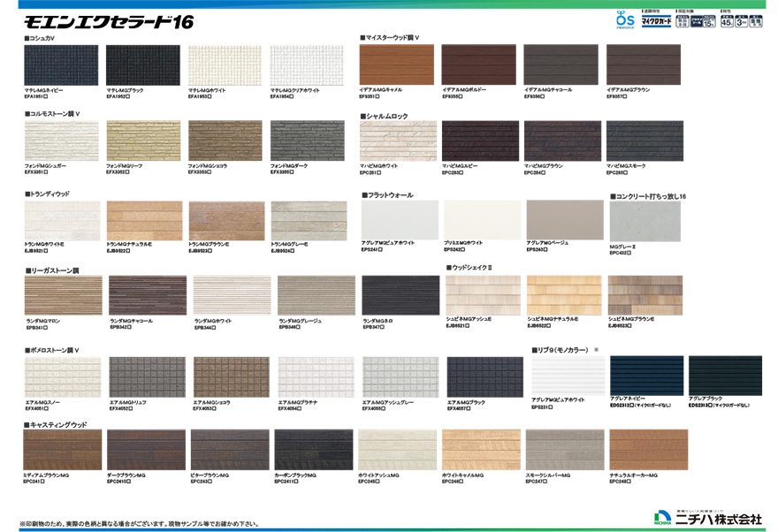This screenshot has height=532, width=778.
Task: Pick the エアルMGスノー tile sample
Action: tap(63, 377)
